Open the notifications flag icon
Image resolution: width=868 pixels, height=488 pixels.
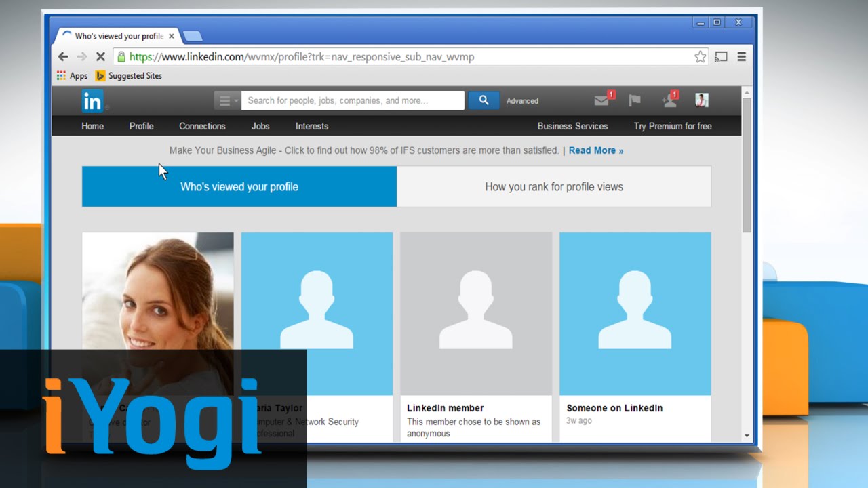pos(635,101)
